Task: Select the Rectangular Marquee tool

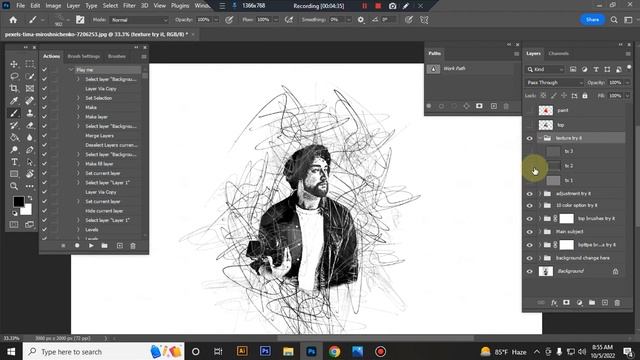Action: coord(30,64)
